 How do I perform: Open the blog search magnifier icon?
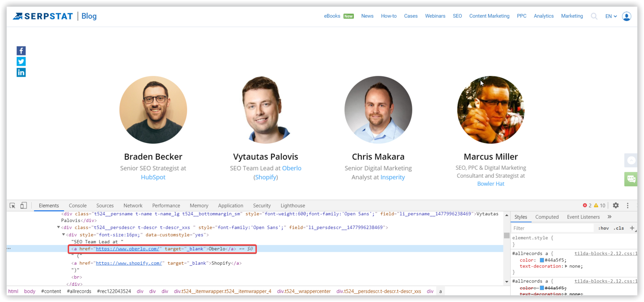(594, 16)
